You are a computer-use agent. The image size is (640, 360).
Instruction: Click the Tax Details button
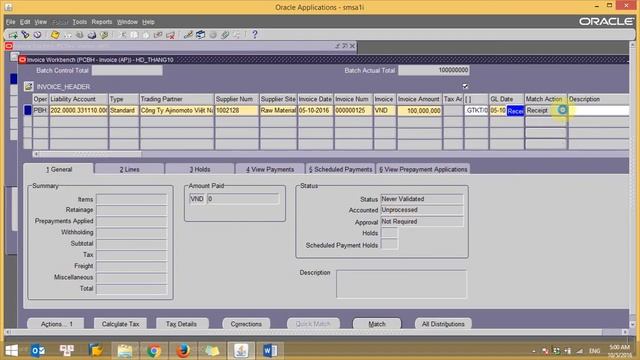pos(181,324)
